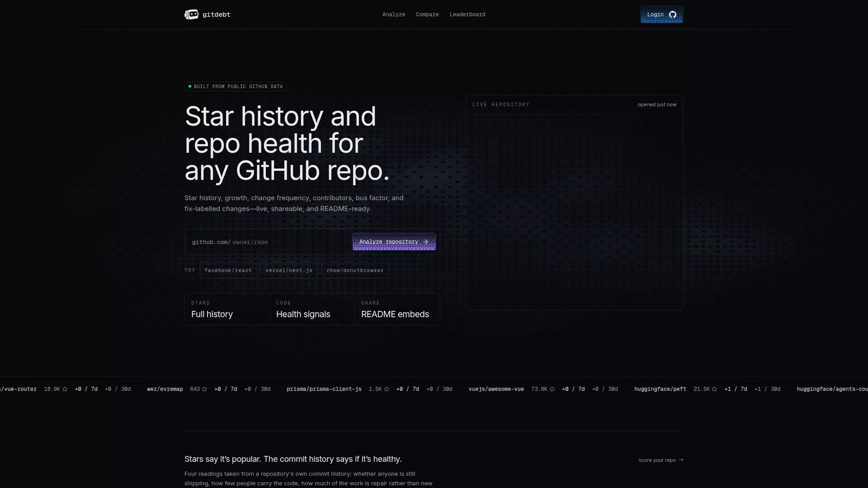Click the gitdebt wordmark
868x488 pixels.
217,14
